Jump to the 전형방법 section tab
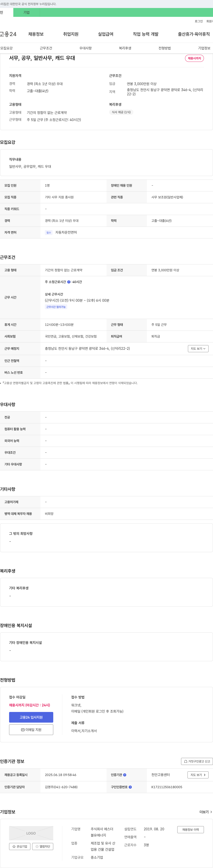 point(164,48)
